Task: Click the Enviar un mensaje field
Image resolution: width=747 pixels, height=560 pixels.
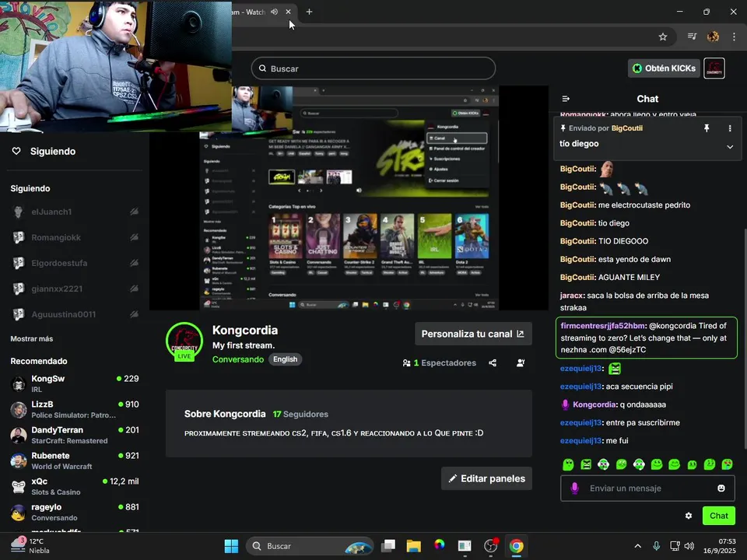Action: click(x=648, y=488)
